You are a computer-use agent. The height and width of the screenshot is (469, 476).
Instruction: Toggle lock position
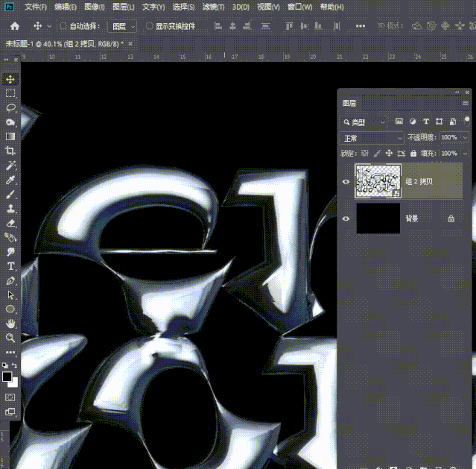[389, 153]
